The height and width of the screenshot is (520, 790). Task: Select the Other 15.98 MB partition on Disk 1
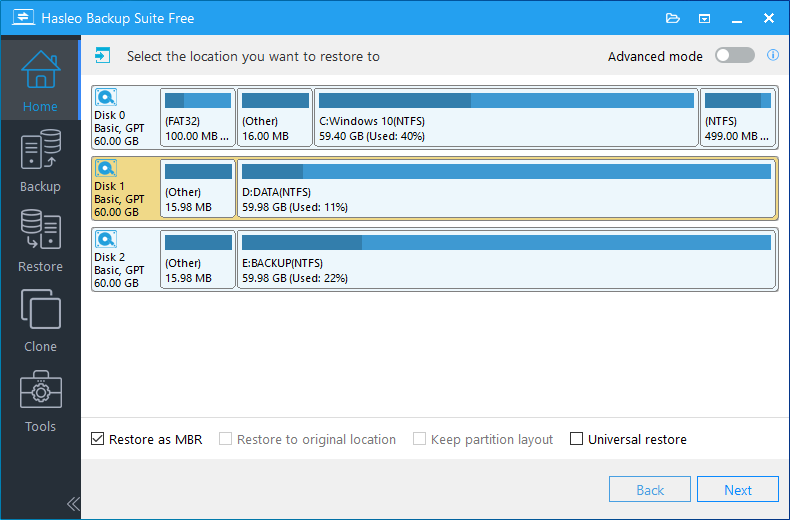(x=198, y=188)
